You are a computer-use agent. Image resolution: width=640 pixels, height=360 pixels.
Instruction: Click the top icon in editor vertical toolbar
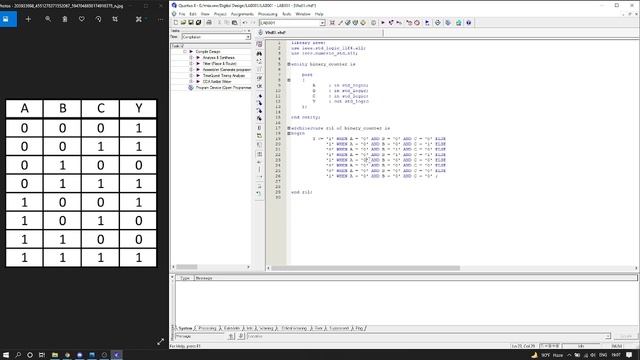pyautogui.click(x=259, y=44)
